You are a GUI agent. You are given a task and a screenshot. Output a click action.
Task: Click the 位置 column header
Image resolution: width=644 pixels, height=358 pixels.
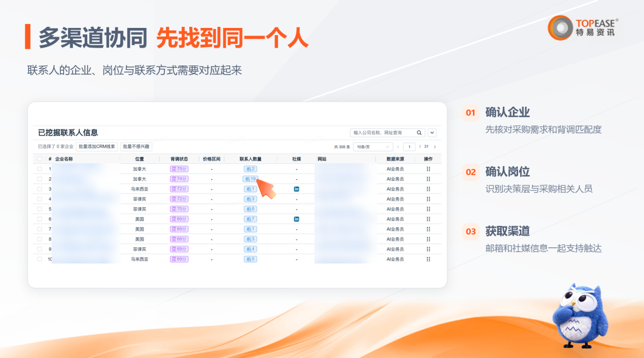140,159
